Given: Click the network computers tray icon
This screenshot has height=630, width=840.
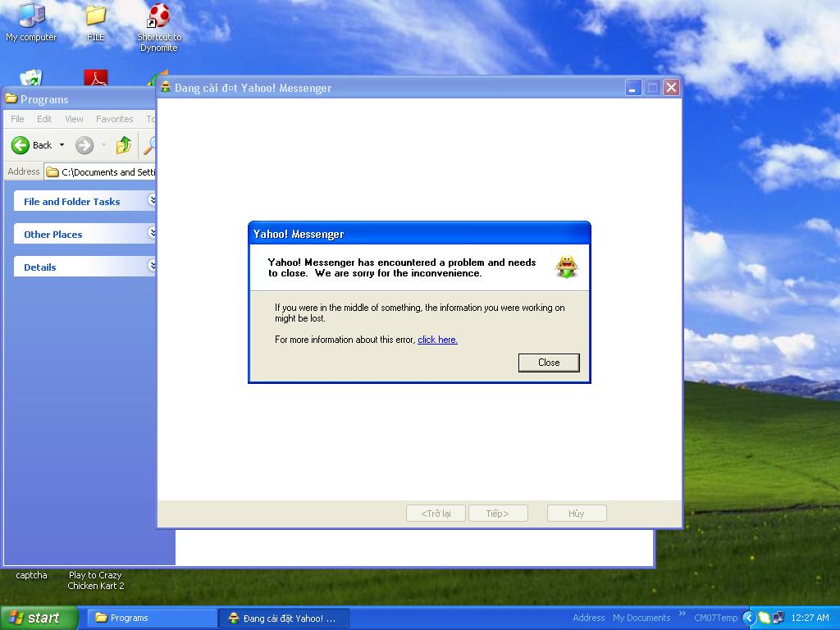Looking at the screenshot, I should 778,618.
